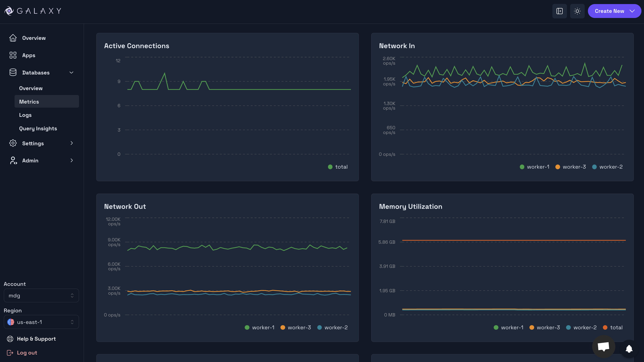The height and width of the screenshot is (362, 644).
Task: Toggle light mode with the sun icon
Action: (577, 11)
